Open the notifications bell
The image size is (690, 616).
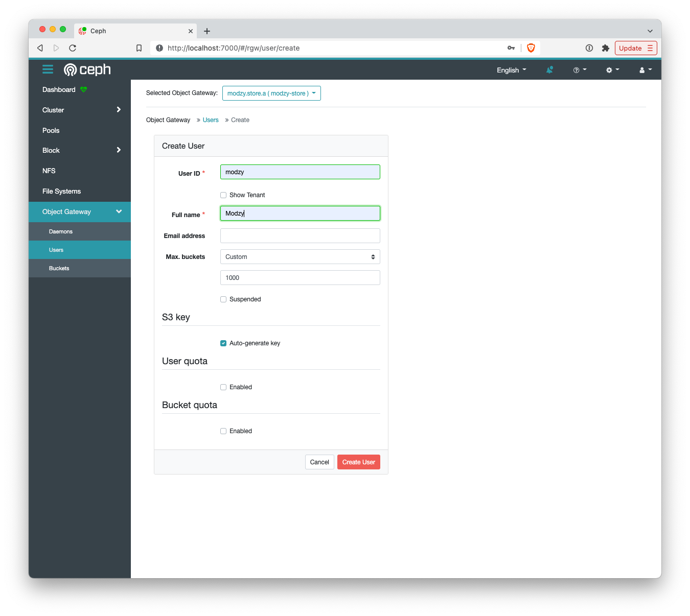click(x=549, y=70)
